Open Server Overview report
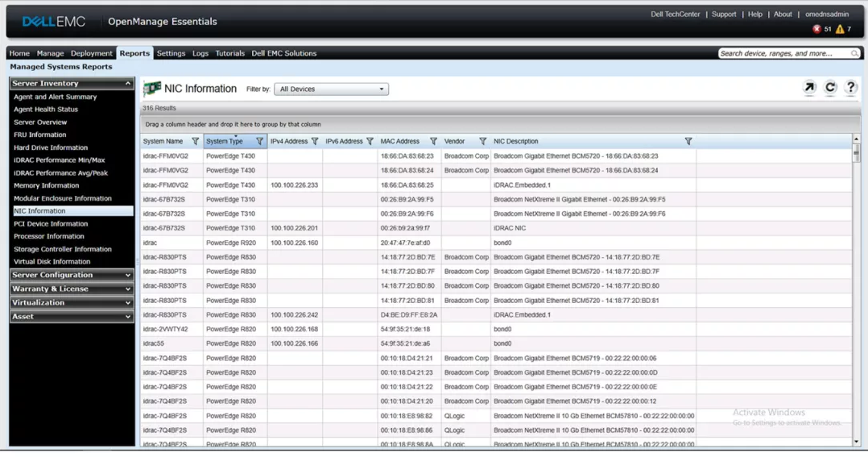Image resolution: width=868 pixels, height=457 pixels. pyautogui.click(x=40, y=123)
